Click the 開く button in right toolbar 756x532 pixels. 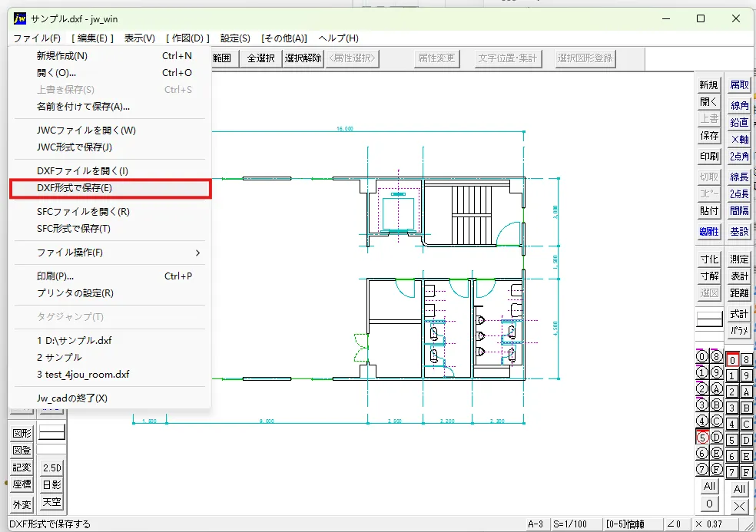[708, 102]
